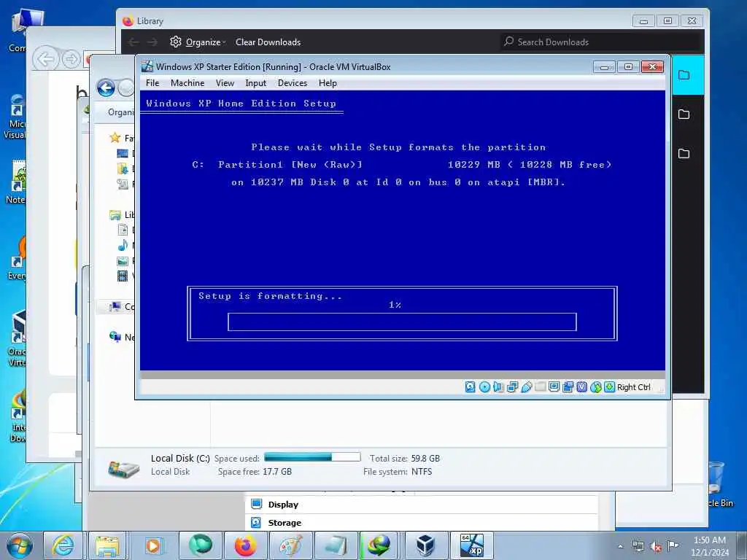
Task: Click the muted volume tray icon
Action: (x=656, y=547)
